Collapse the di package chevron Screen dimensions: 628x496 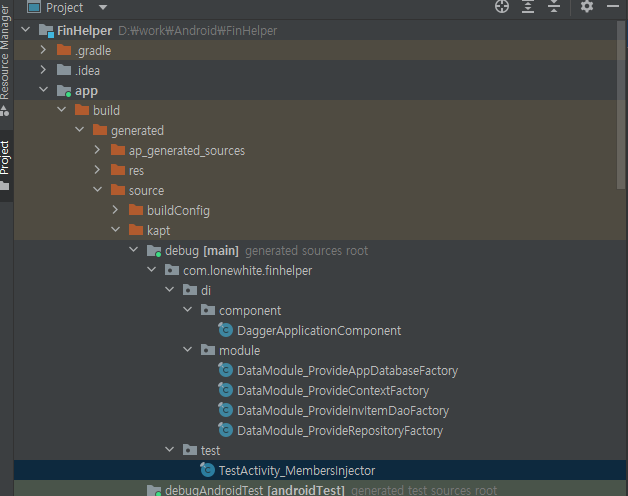pos(169,289)
